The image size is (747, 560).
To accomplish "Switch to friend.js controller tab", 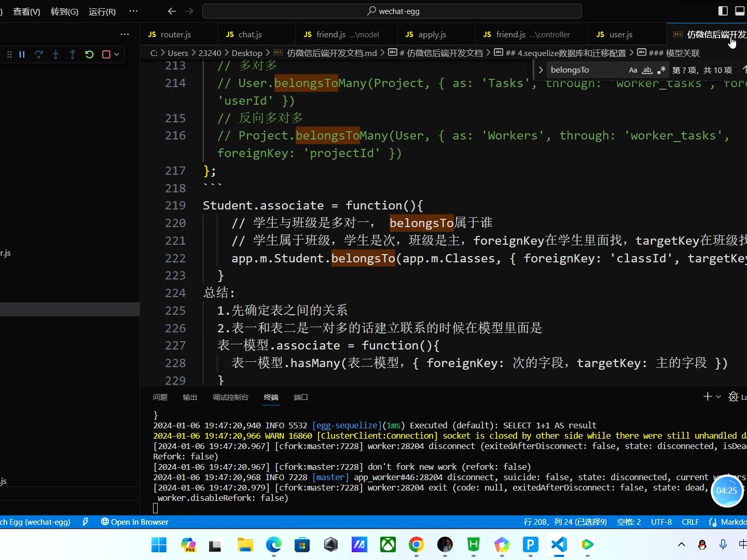I will tap(533, 34).
